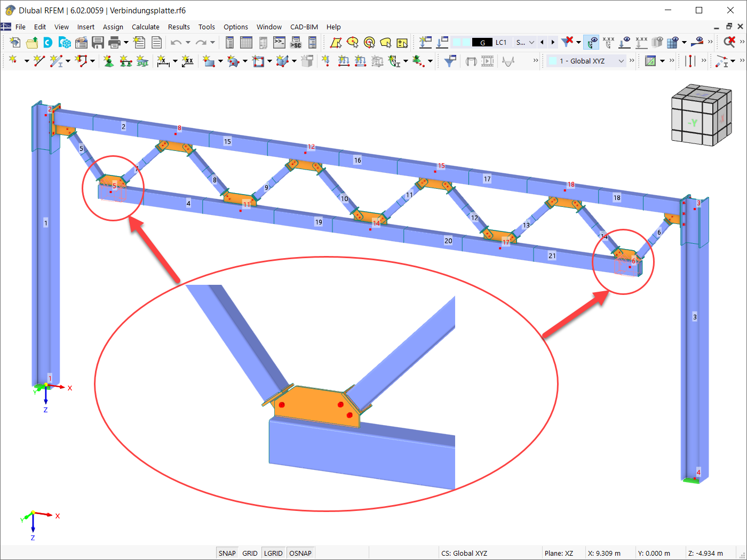Toggle results visibility with eye arrow icon

pyautogui.click(x=624, y=42)
